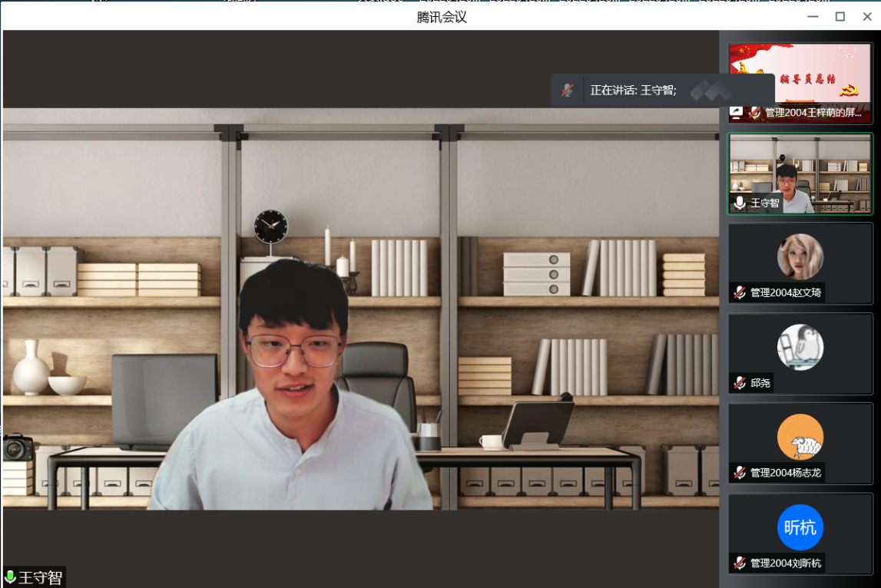Image resolution: width=881 pixels, height=588 pixels.
Task: Maximize the 腾讯会议 window
Action: tap(840, 16)
